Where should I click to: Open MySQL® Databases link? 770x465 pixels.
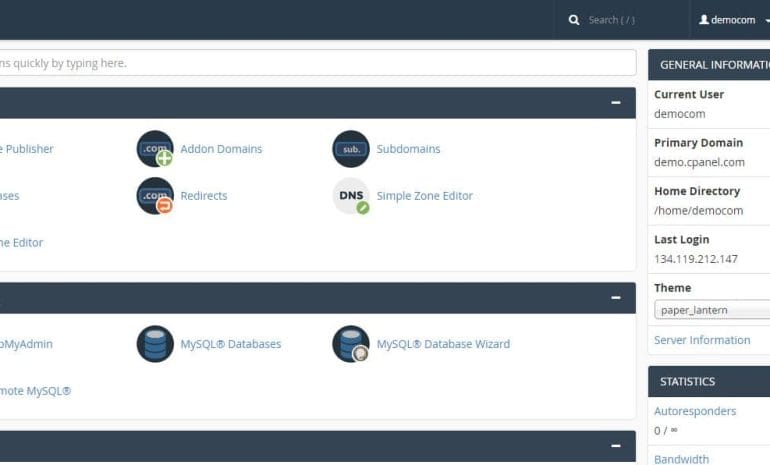tap(230, 344)
